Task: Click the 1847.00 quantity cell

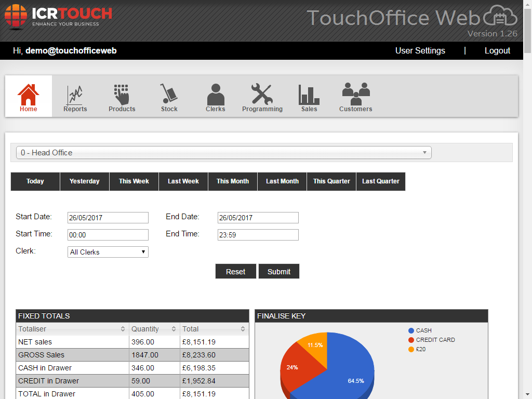Action: [154, 355]
